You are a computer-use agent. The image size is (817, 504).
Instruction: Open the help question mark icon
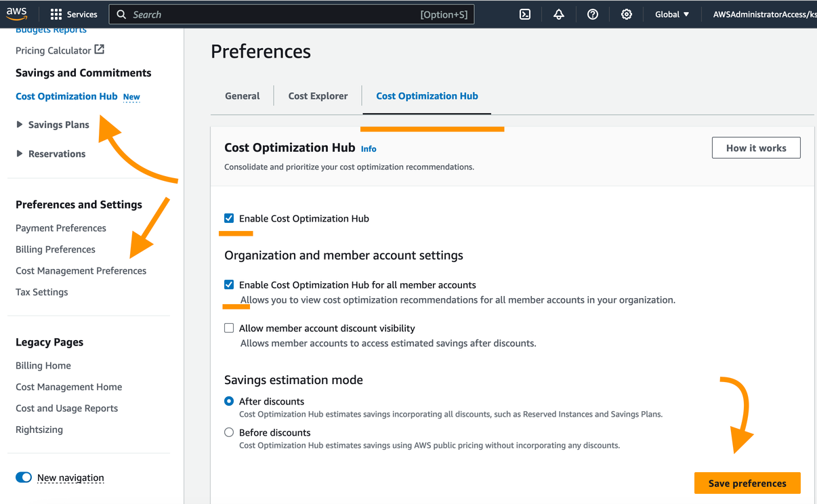tap(593, 14)
